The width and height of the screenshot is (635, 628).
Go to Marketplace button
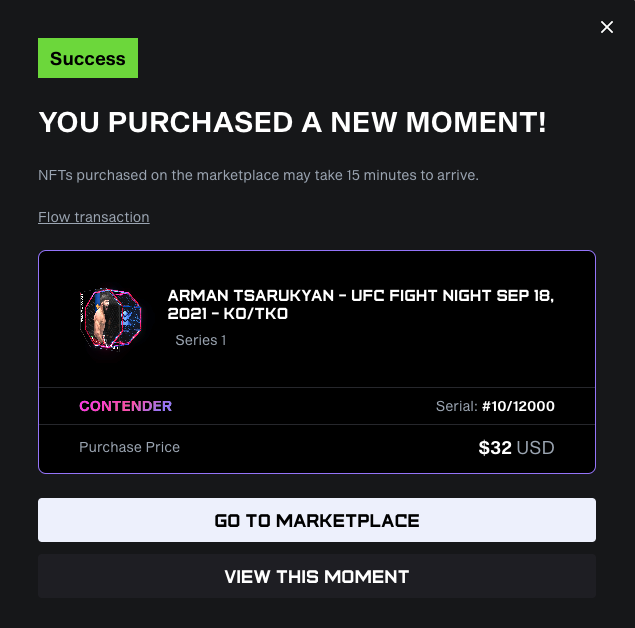pos(317,520)
